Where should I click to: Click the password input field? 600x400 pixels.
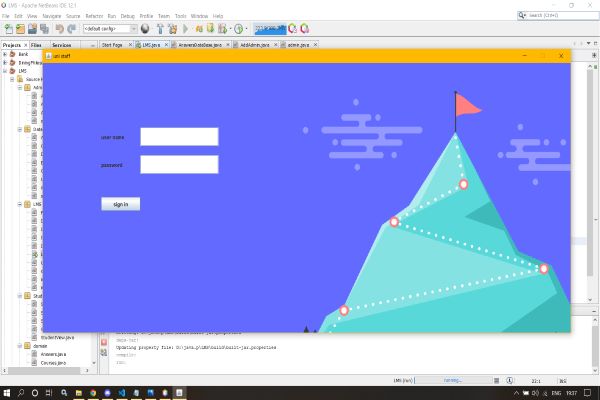point(179,164)
